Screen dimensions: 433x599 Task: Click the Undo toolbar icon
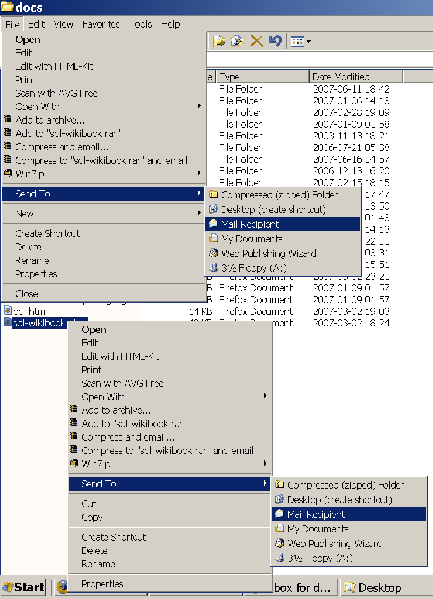[x=275, y=40]
